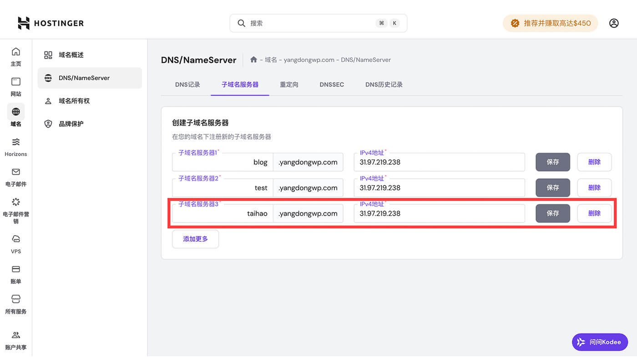Screen dimensions: 637x364
Task: Click the Hostinger logo
Action: tap(50, 23)
